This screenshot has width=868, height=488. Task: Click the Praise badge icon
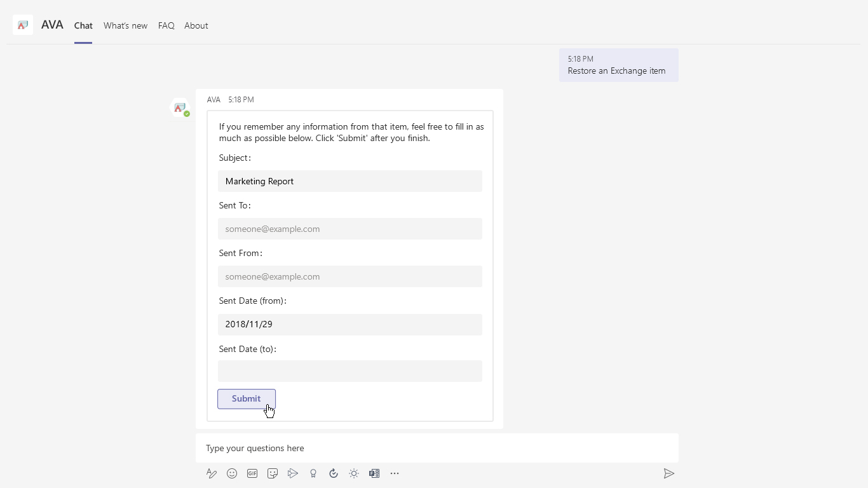click(313, 473)
